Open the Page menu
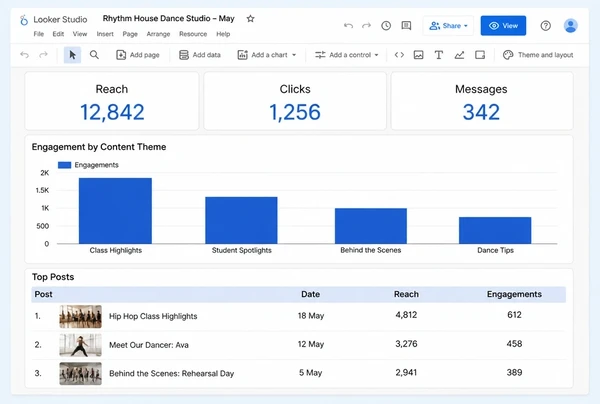This screenshot has width=600, height=404. click(130, 34)
